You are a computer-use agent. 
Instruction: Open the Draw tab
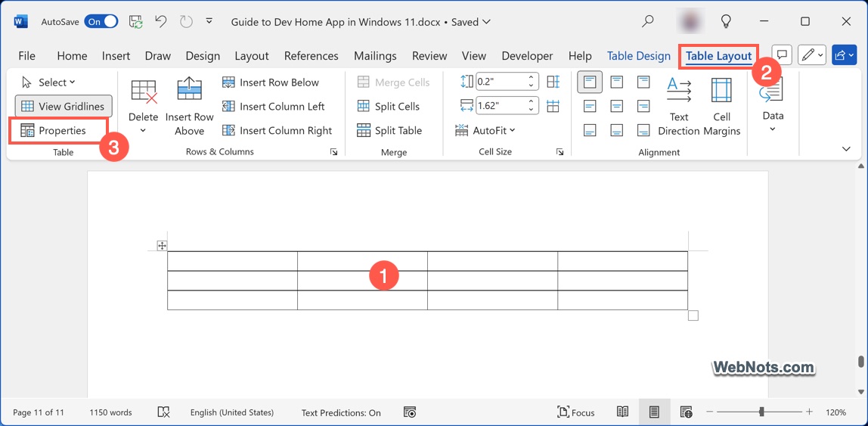point(158,56)
